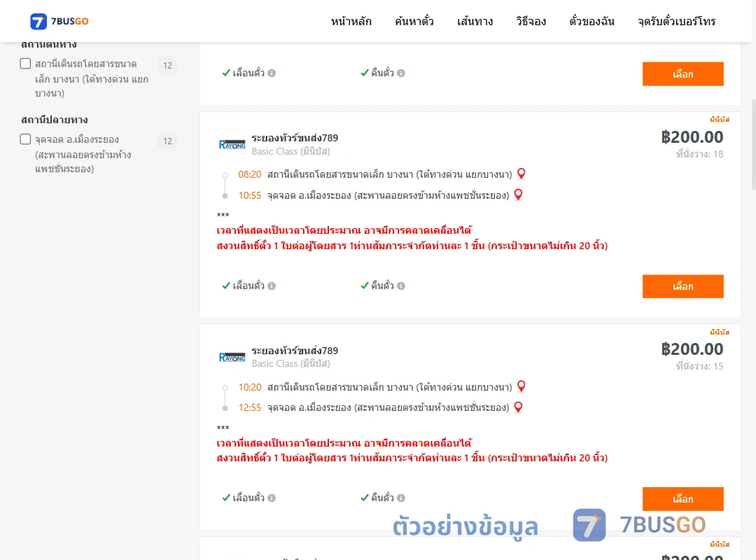Click Rayong operator logo of 10:20 trip
756x560 pixels.
click(232, 357)
